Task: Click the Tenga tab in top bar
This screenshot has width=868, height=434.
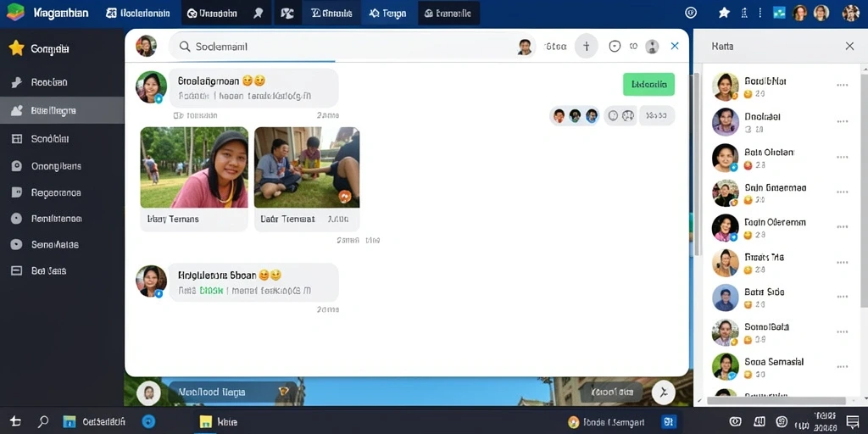Action: pos(387,14)
